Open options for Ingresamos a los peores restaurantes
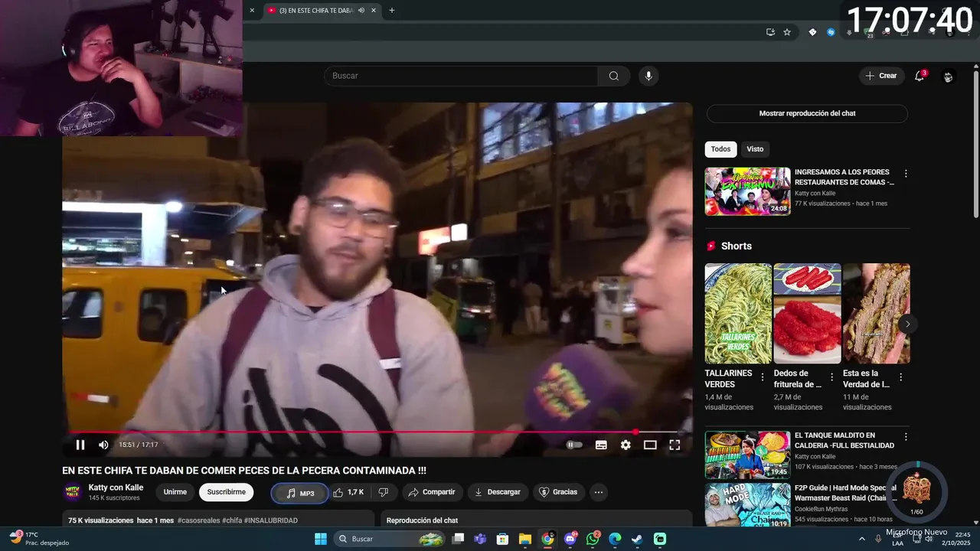The width and height of the screenshot is (980, 551). (x=906, y=174)
